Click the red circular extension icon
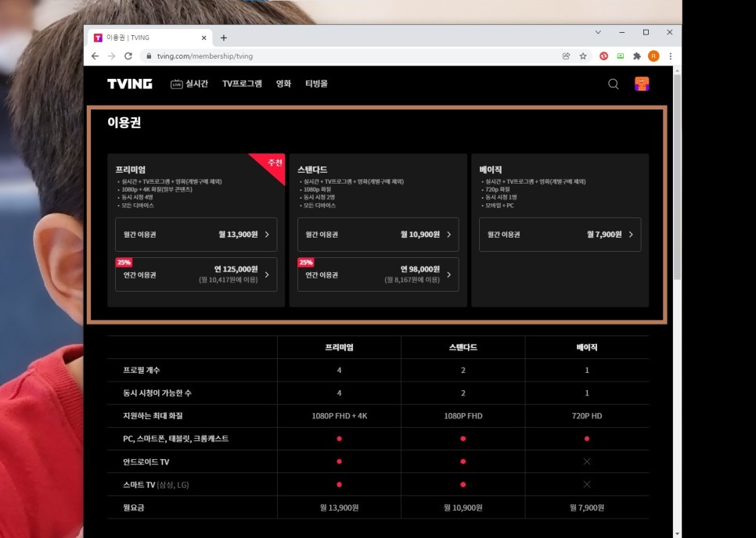This screenshot has height=538, width=756. [603, 56]
